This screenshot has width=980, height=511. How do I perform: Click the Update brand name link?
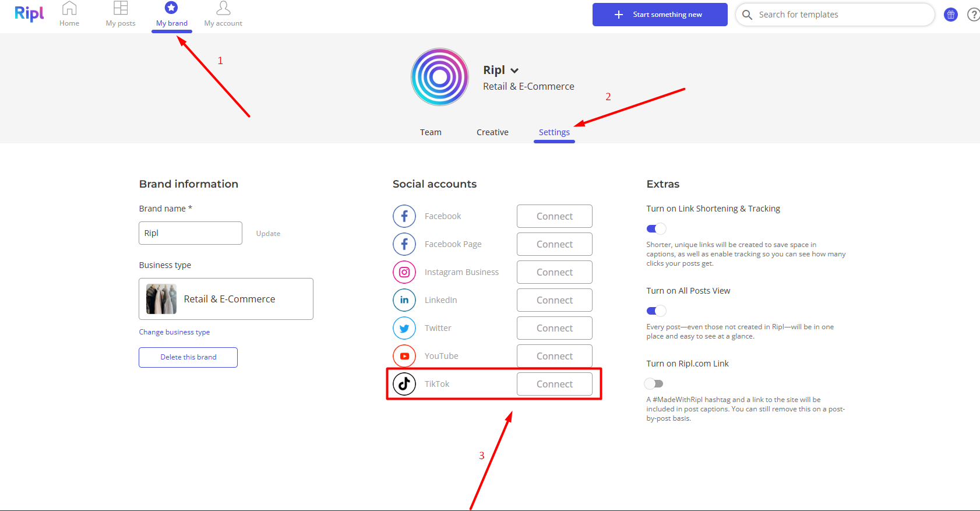click(x=268, y=234)
